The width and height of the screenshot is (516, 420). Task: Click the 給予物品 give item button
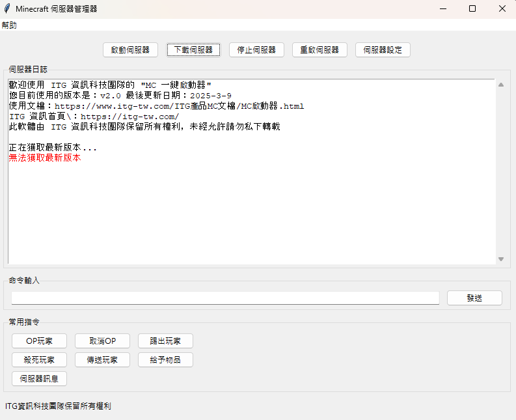coord(165,360)
